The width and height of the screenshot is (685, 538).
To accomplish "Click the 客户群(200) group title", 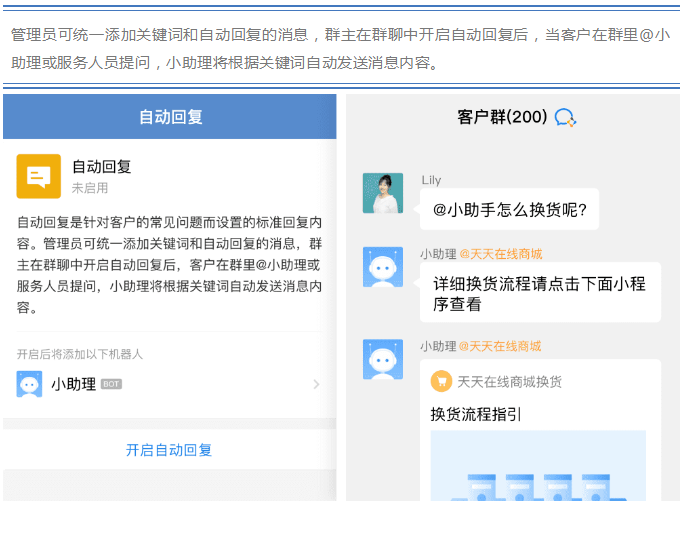I will click(502, 117).
